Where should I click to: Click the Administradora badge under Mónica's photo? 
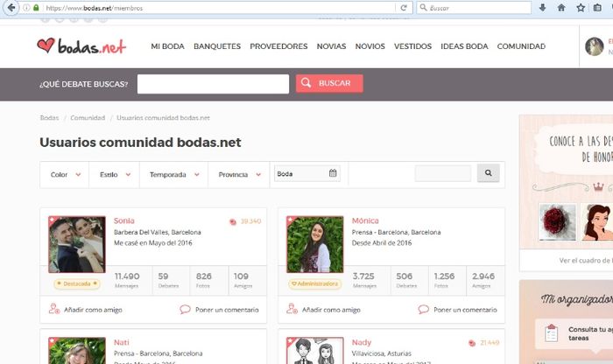click(x=314, y=283)
